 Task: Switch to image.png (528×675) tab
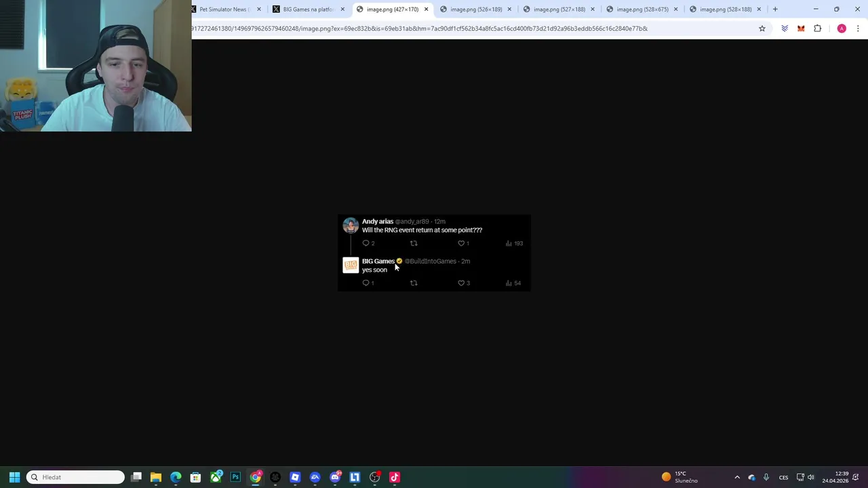tap(642, 9)
